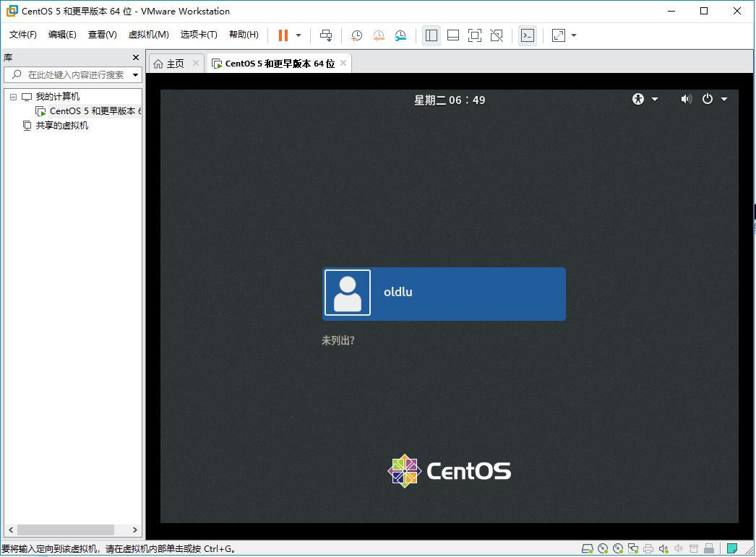Image resolution: width=756 pixels, height=557 pixels.
Task: Toggle the console view button
Action: [x=528, y=35]
